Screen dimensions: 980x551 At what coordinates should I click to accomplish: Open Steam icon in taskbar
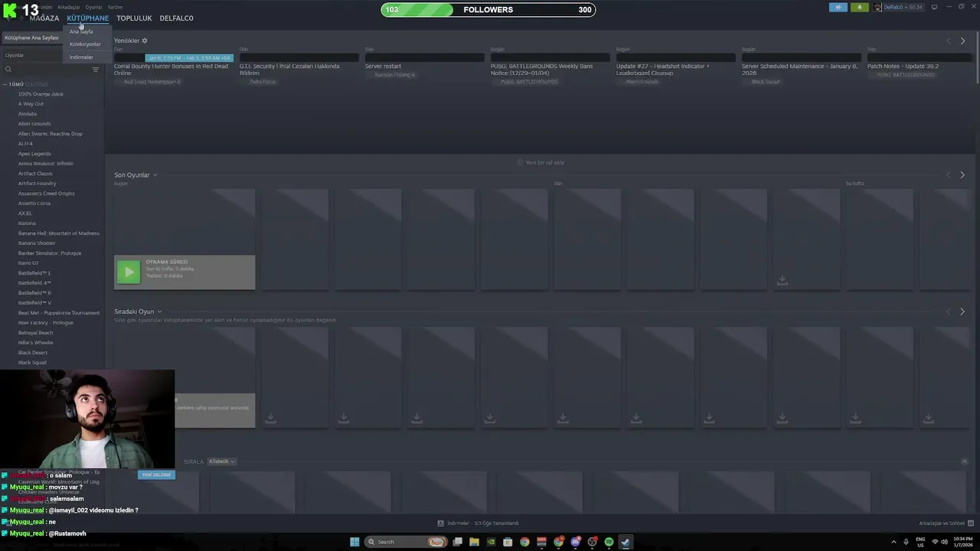tap(626, 542)
